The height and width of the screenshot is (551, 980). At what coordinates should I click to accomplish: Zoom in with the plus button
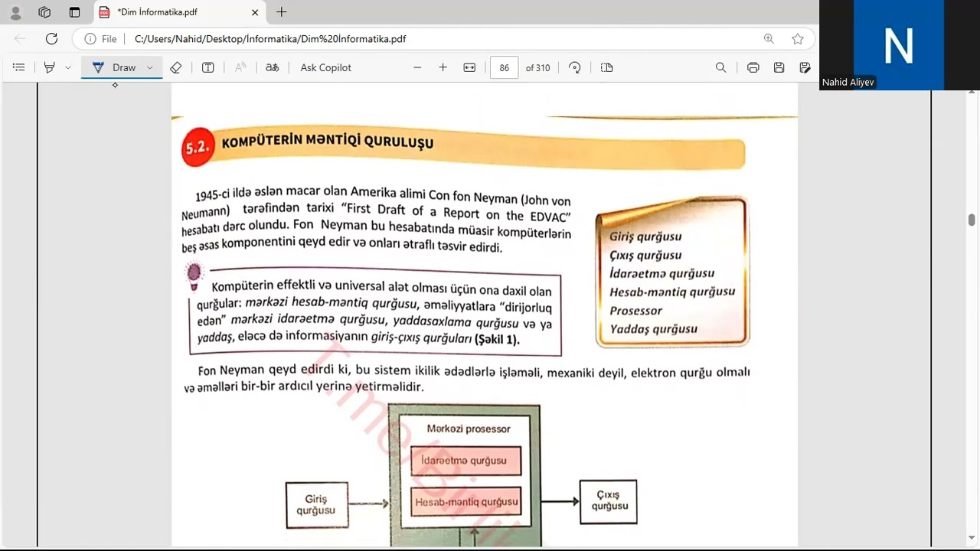click(x=443, y=67)
